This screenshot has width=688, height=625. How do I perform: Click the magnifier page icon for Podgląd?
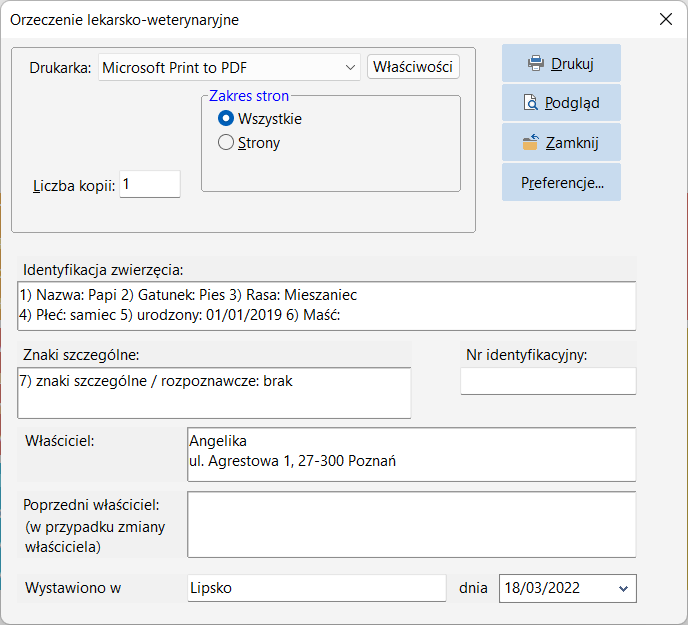click(530, 103)
